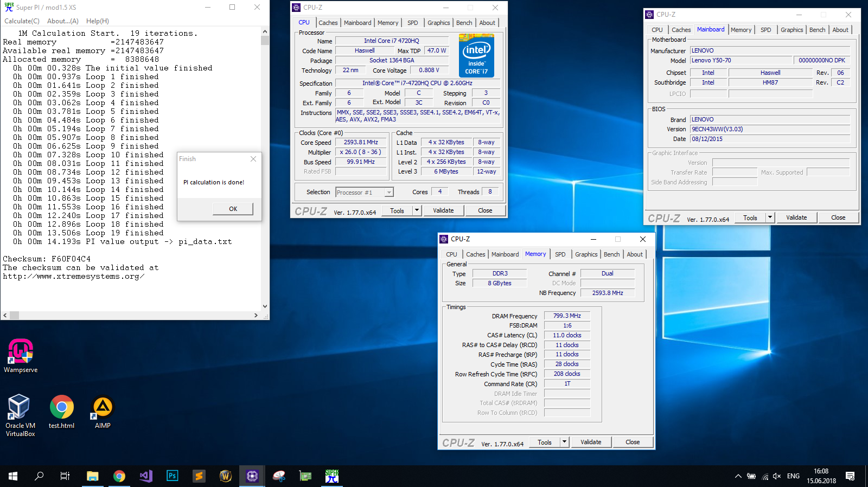
Task: Click Validate in Mainboard window
Action: coord(796,217)
